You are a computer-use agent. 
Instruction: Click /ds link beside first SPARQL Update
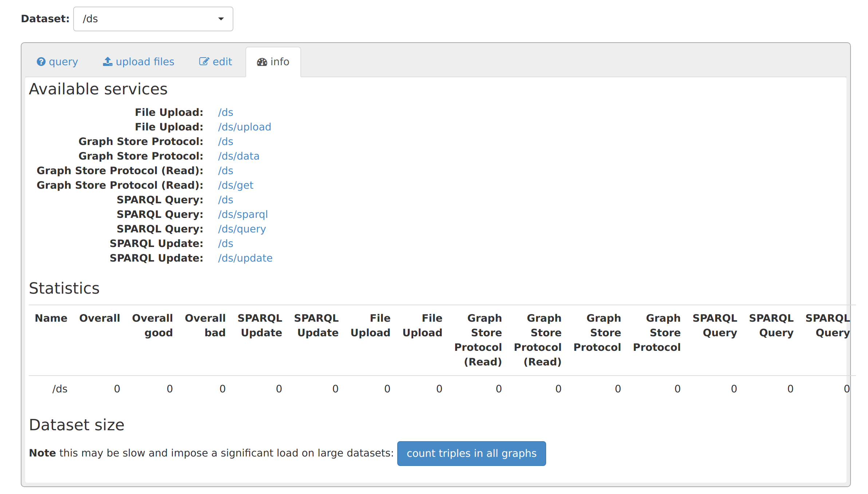pyautogui.click(x=225, y=243)
